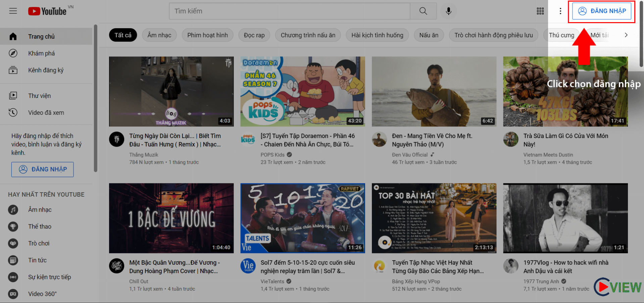Image resolution: width=644 pixels, height=303 pixels.
Task: Click the Trò chơi gaming icon
Action: pyautogui.click(x=13, y=243)
